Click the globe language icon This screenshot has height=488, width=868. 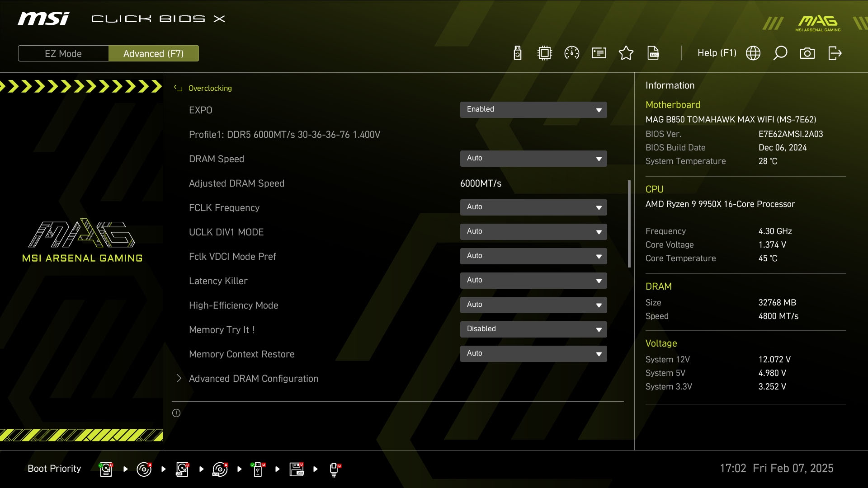(x=753, y=53)
